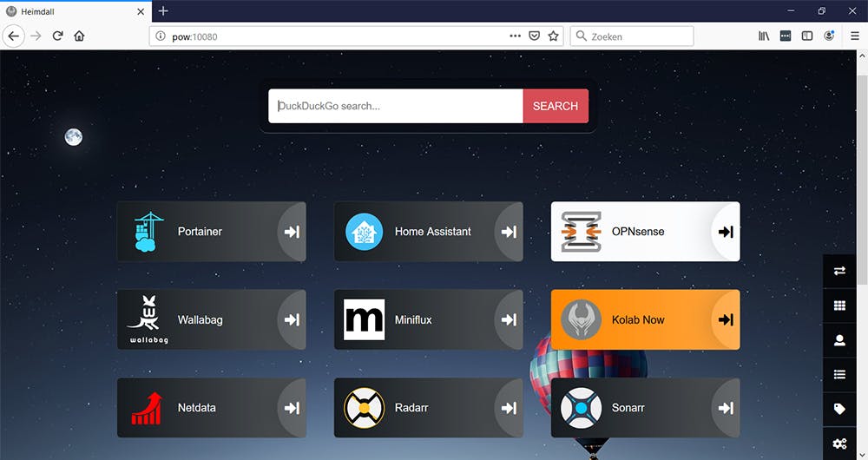Open page actions three-dots menu
The height and width of the screenshot is (460, 868).
click(516, 36)
